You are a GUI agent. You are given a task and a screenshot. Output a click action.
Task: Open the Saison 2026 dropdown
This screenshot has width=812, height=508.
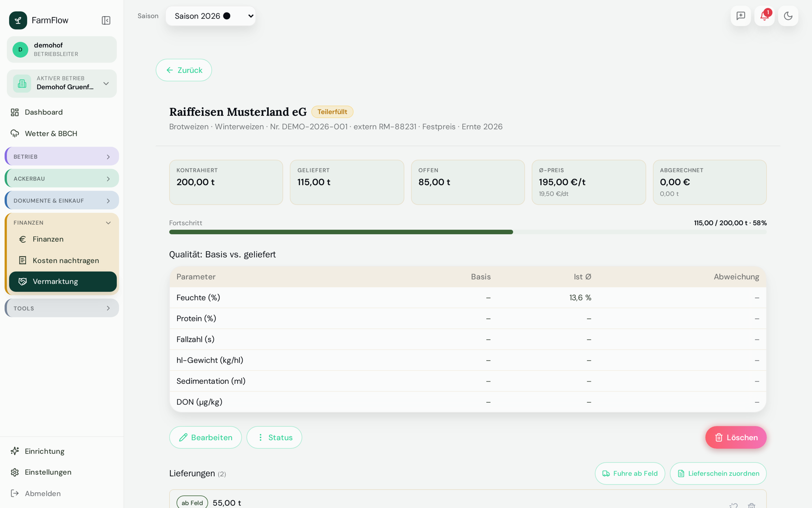tap(211, 16)
